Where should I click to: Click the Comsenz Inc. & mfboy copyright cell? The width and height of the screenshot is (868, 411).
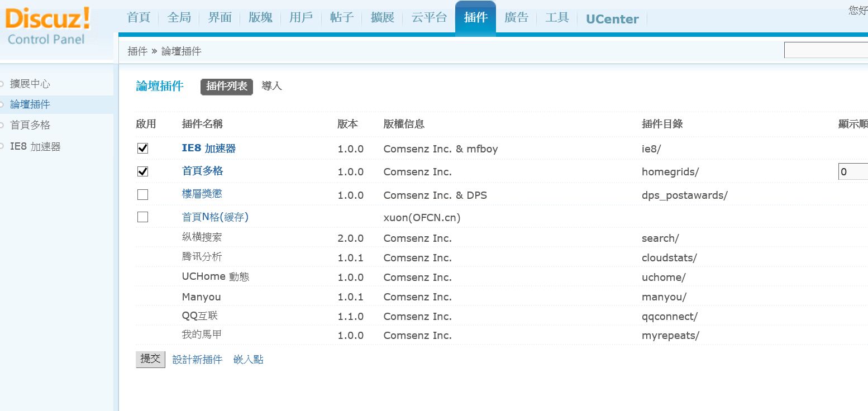point(440,149)
